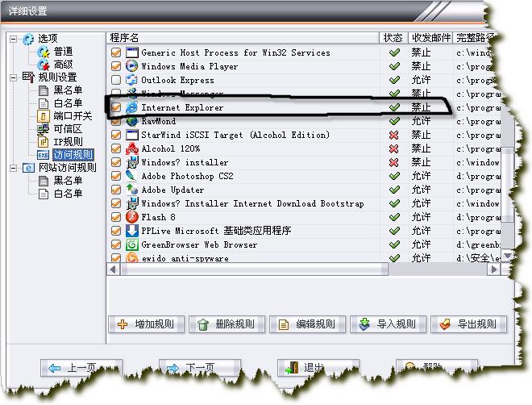Open IP规则 tree item
532x405 pixels.
68,142
